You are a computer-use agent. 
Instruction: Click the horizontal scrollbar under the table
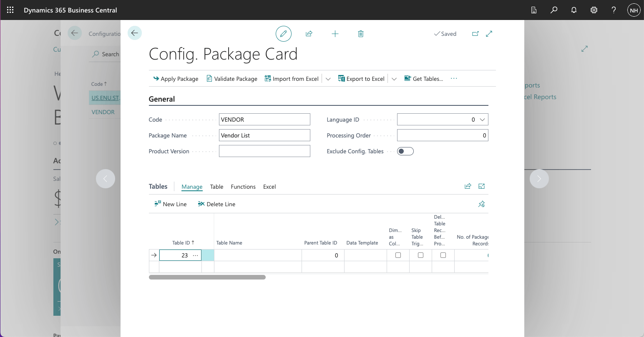(x=207, y=277)
